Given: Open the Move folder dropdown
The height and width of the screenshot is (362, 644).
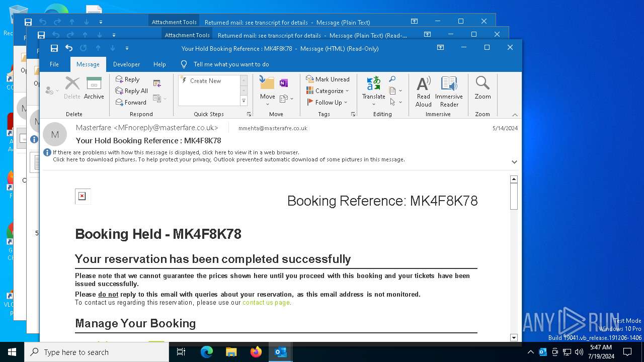Looking at the screenshot, I should click(267, 90).
